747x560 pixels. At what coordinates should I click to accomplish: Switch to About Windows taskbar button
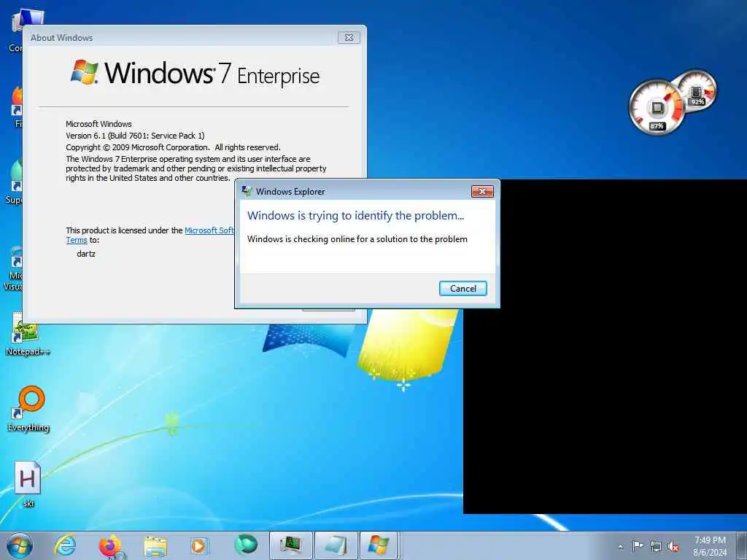(x=379, y=545)
